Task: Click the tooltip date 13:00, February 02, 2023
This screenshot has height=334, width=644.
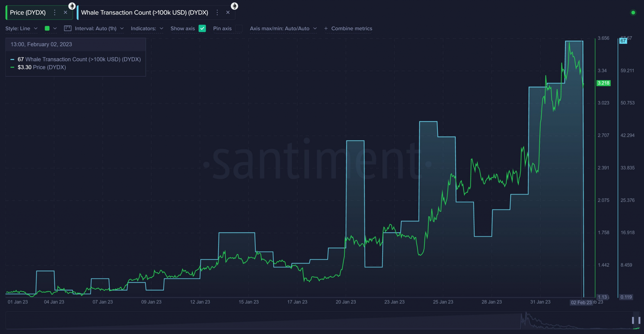Action: [41, 44]
